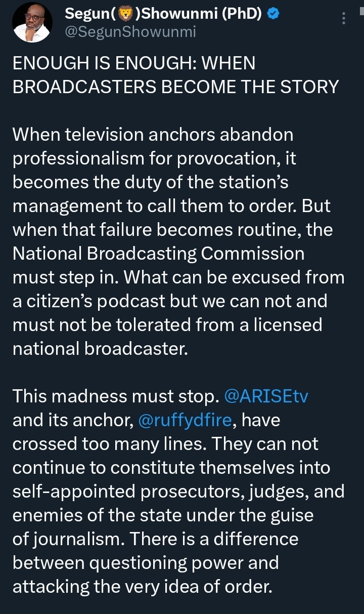Tap the 'National Broadcasting Commission' text
Image resolution: width=364 pixels, height=614 pixels.
pyautogui.click(x=159, y=254)
